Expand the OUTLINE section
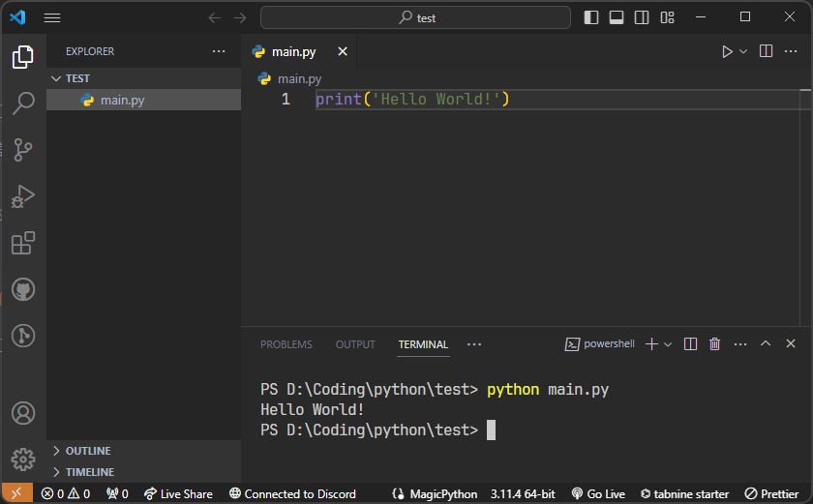Image resolution: width=813 pixels, height=504 pixels. 87,451
